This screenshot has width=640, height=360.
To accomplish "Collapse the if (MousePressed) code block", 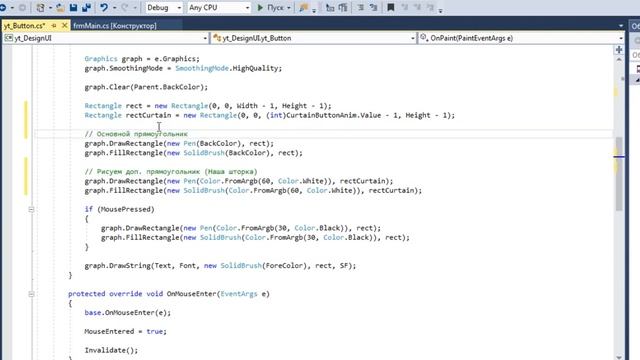I will point(31,209).
